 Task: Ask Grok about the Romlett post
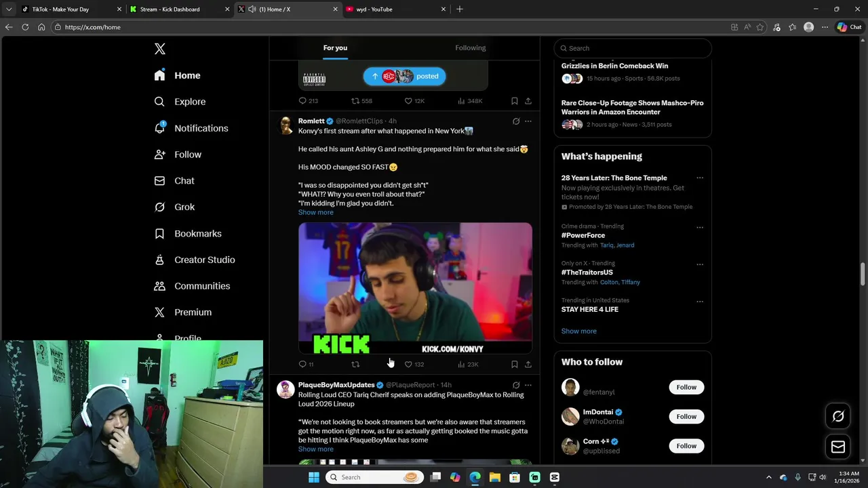click(516, 121)
